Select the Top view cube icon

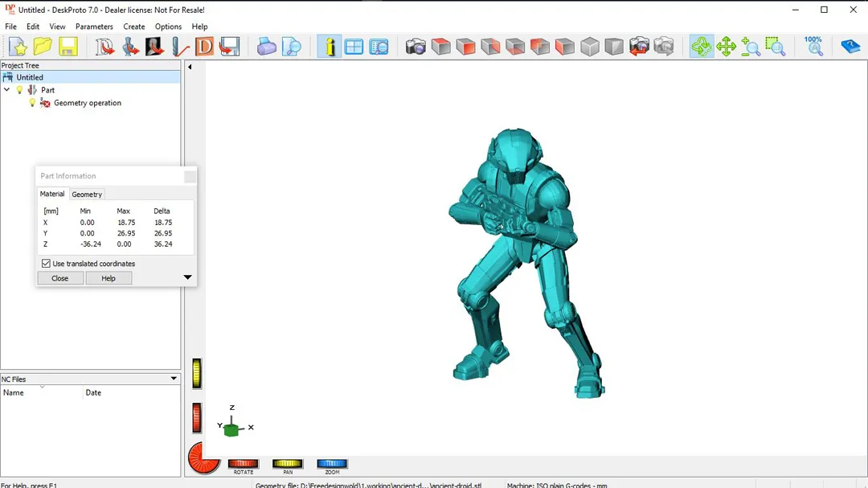[x=440, y=47]
